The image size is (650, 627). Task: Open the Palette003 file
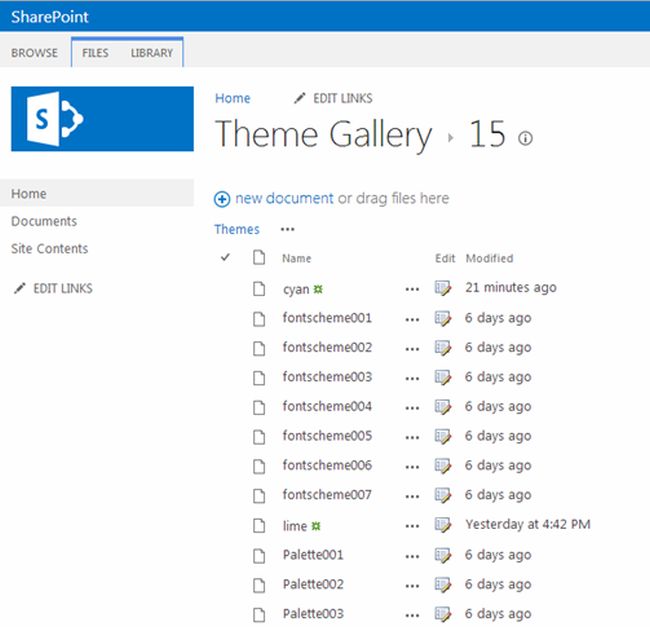pos(313,613)
